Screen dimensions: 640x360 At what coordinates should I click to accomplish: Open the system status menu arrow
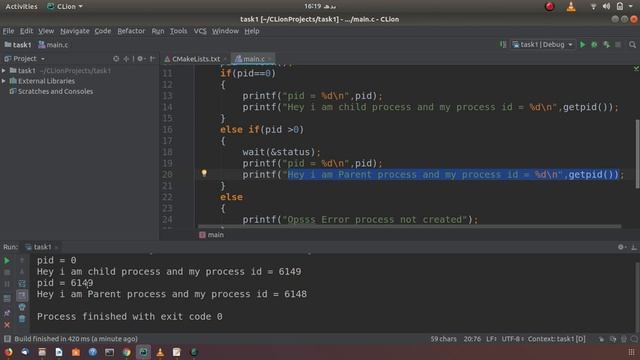631,7
